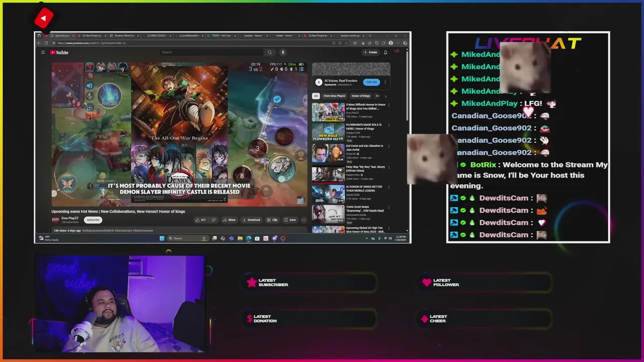Open the YouTube hamburger guide menu

[43, 52]
